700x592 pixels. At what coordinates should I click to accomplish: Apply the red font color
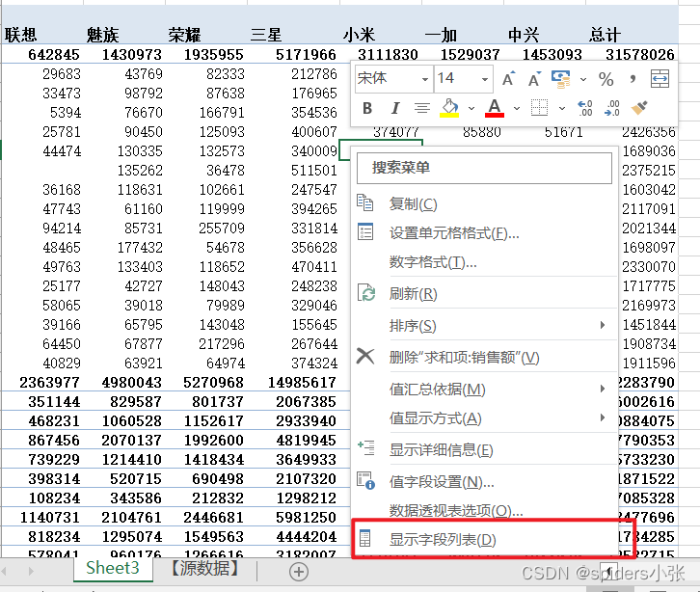[x=495, y=108]
